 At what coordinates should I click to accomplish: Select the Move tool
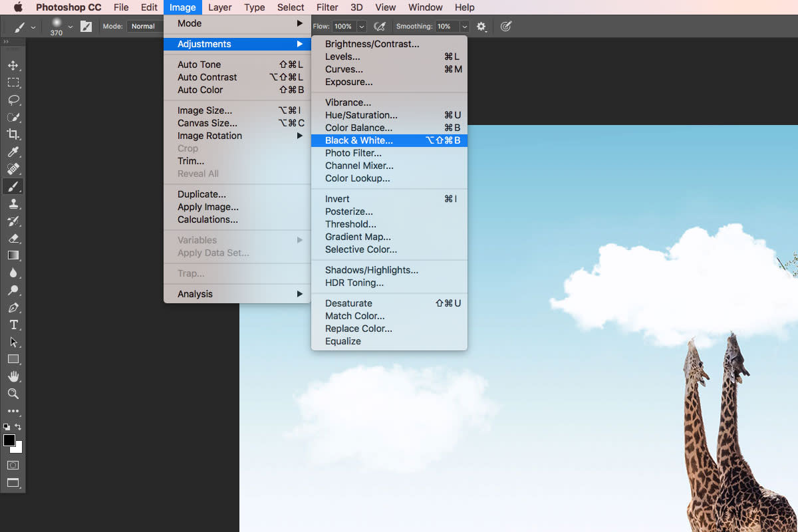coord(13,65)
